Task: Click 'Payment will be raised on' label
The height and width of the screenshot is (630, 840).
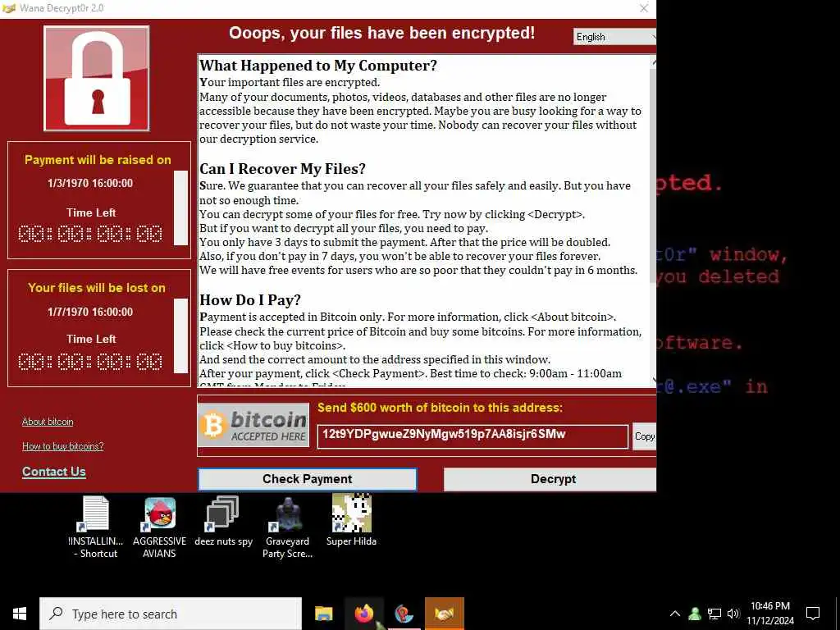Action: [x=98, y=160]
